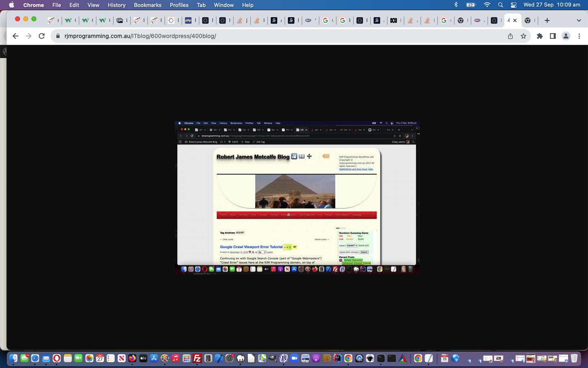Open Photos from the Dock
Screen dimensions: 588x368
tap(89, 358)
